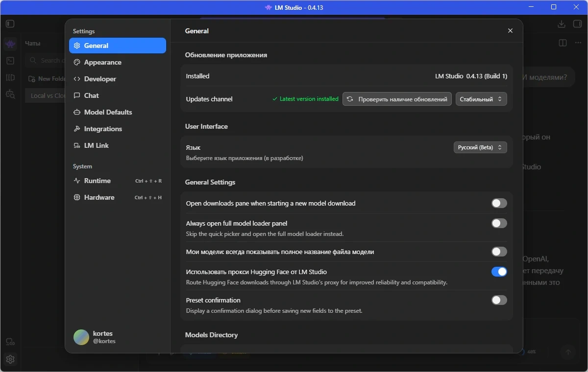The image size is (588, 372).
Task: Click the Chat bubble icon in settings
Action: click(77, 95)
